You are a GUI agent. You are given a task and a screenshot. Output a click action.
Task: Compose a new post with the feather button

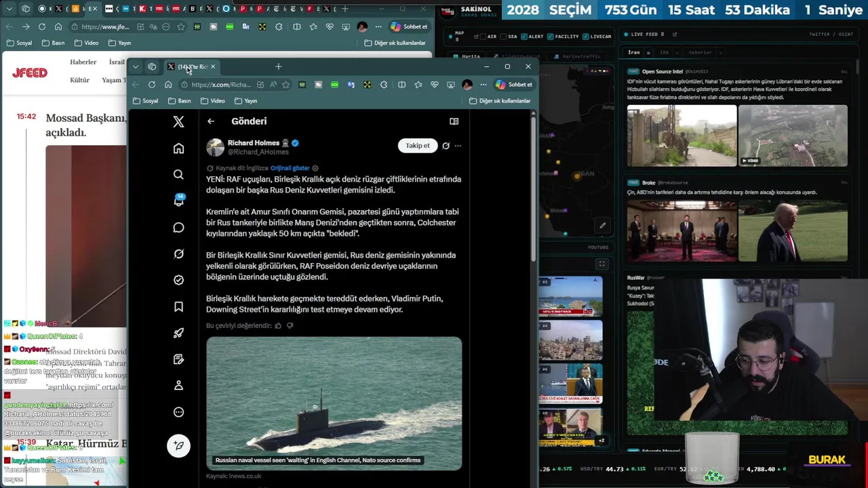[178, 445]
